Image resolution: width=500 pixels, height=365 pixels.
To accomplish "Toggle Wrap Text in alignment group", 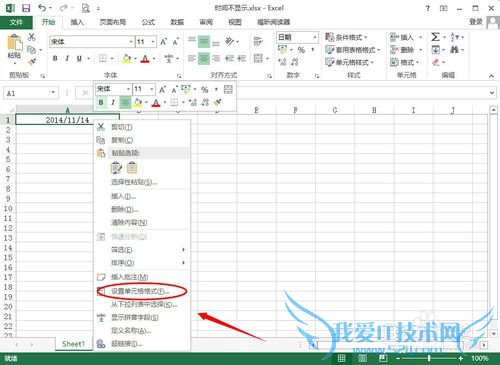I will (258, 41).
